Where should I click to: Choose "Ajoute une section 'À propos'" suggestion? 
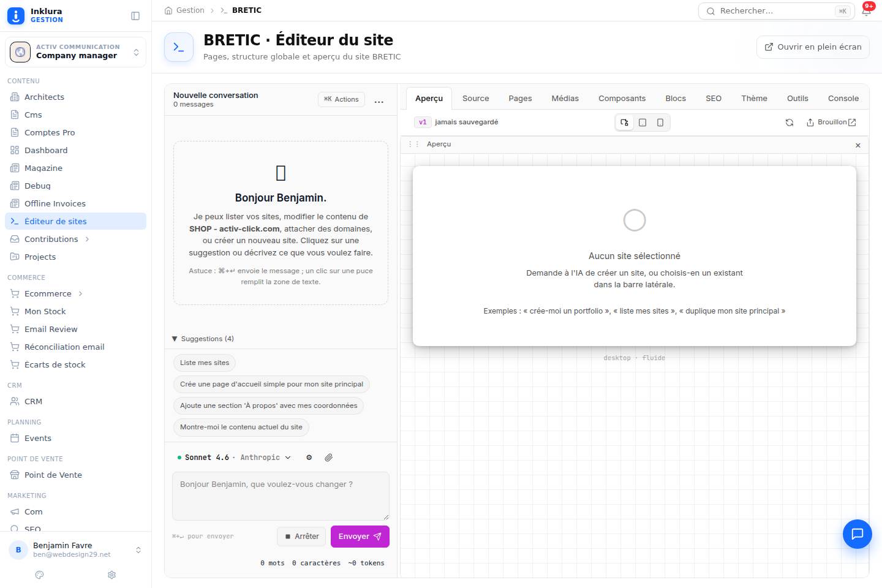pos(268,405)
